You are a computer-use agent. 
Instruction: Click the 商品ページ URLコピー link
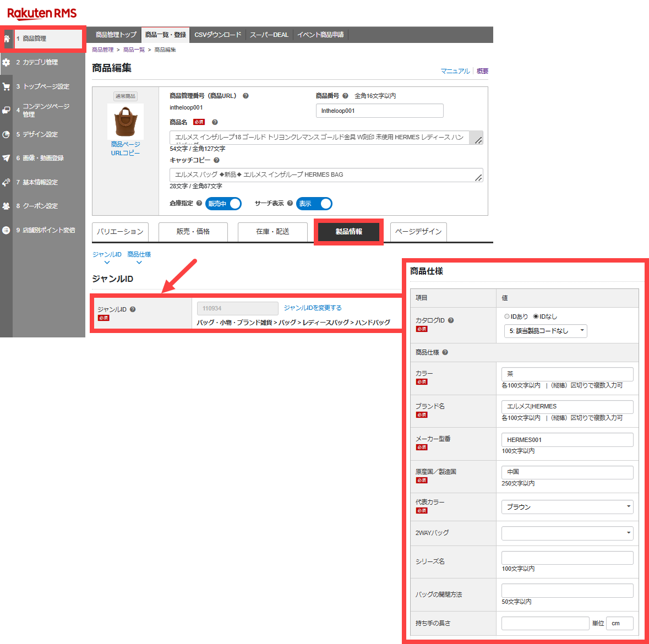(x=126, y=149)
